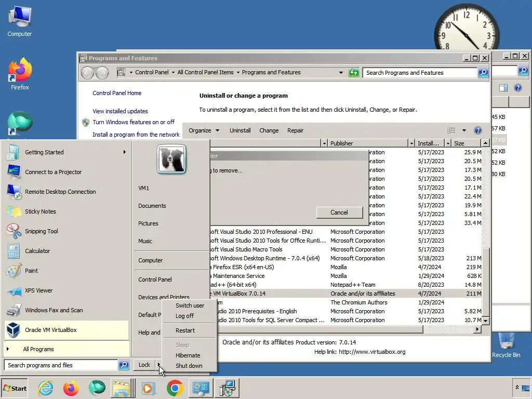The image size is (532, 399).
Task: Show hidden tray icons arrow
Action: 517,388
